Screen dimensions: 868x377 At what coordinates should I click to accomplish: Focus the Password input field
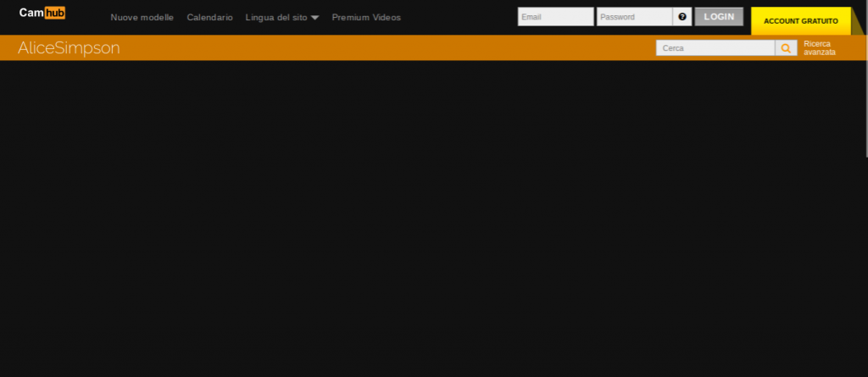pyautogui.click(x=633, y=17)
